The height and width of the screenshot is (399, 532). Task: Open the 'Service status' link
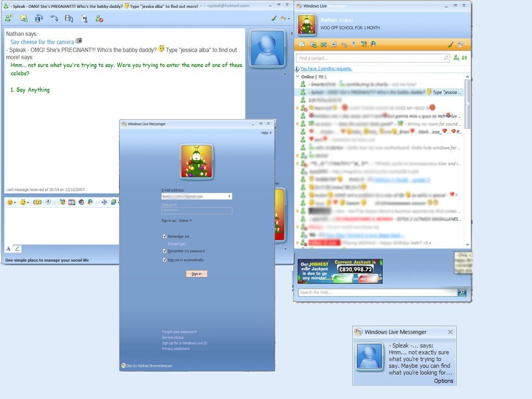[172, 338]
